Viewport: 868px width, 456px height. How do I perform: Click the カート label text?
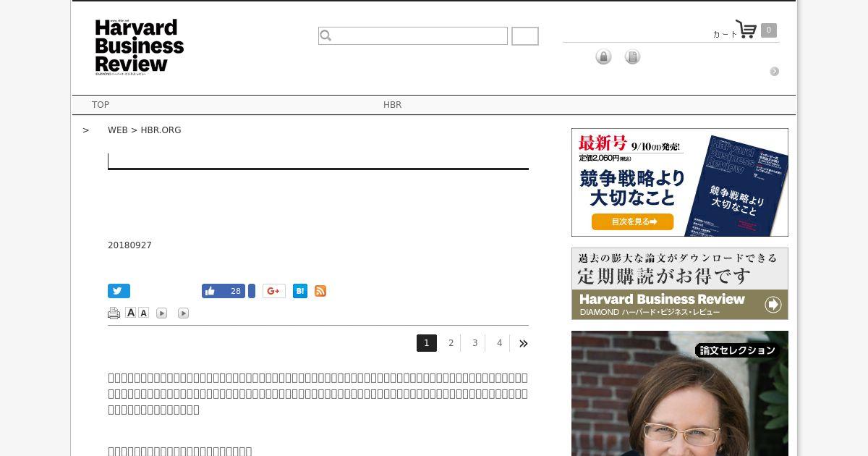725,34
